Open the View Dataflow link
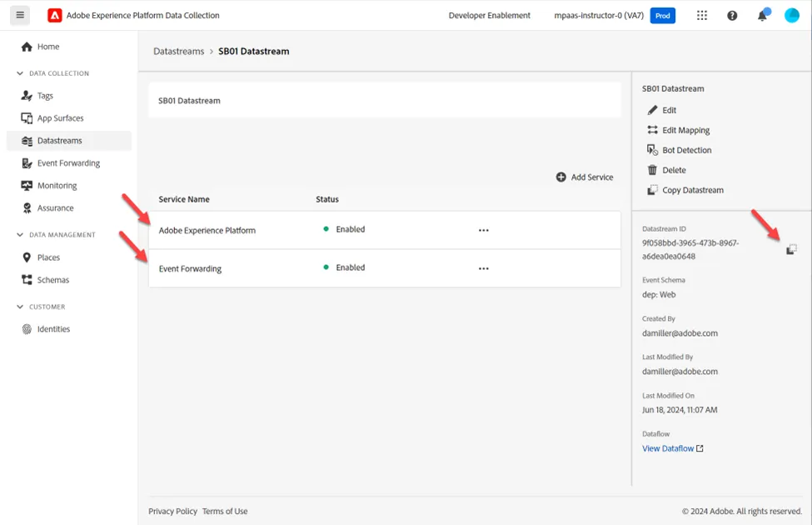812x525 pixels. coord(673,449)
